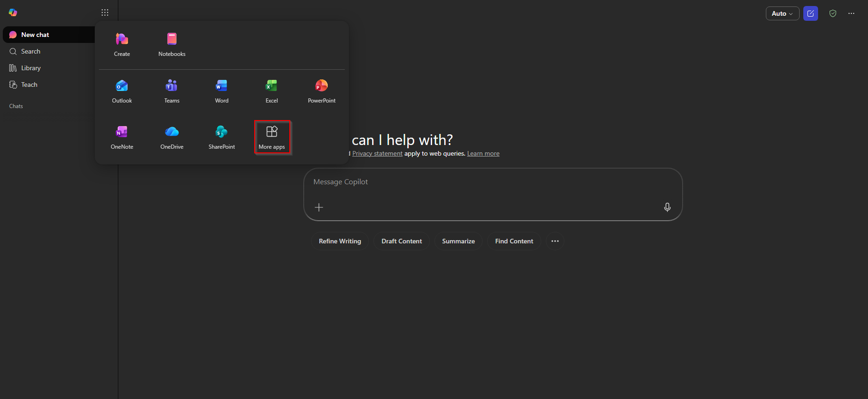Launch SharePoint from the app menu
This screenshot has width=868, height=399.
[x=222, y=138]
